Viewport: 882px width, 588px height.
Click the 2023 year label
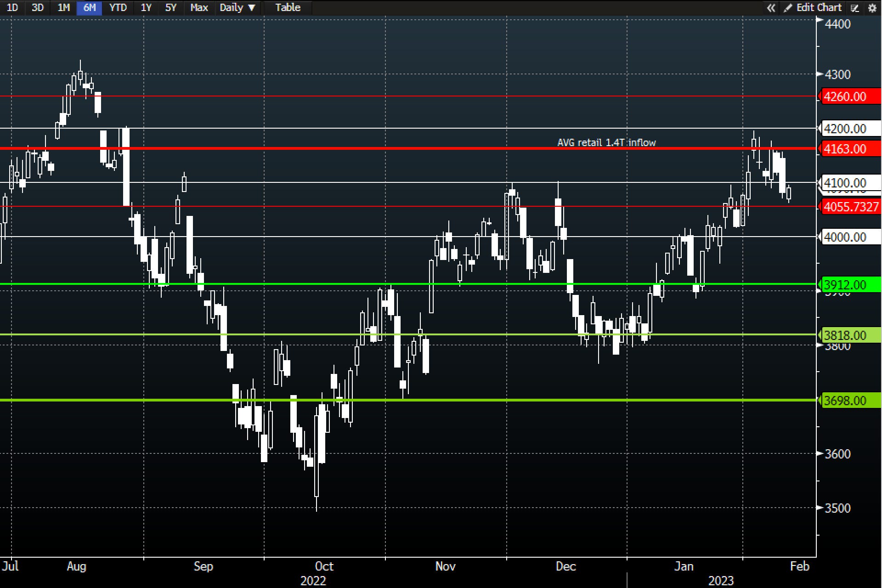721,581
